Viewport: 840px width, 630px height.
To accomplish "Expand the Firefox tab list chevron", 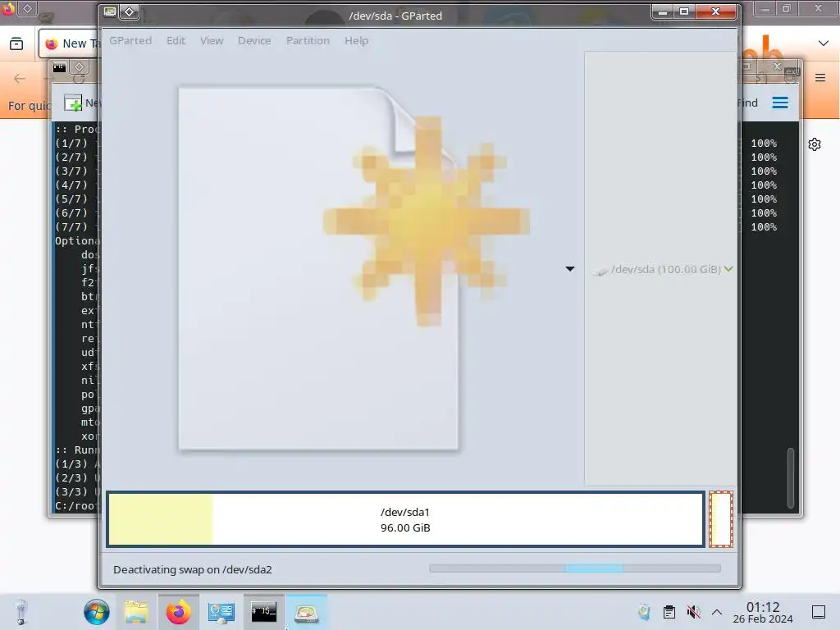I will (x=824, y=43).
